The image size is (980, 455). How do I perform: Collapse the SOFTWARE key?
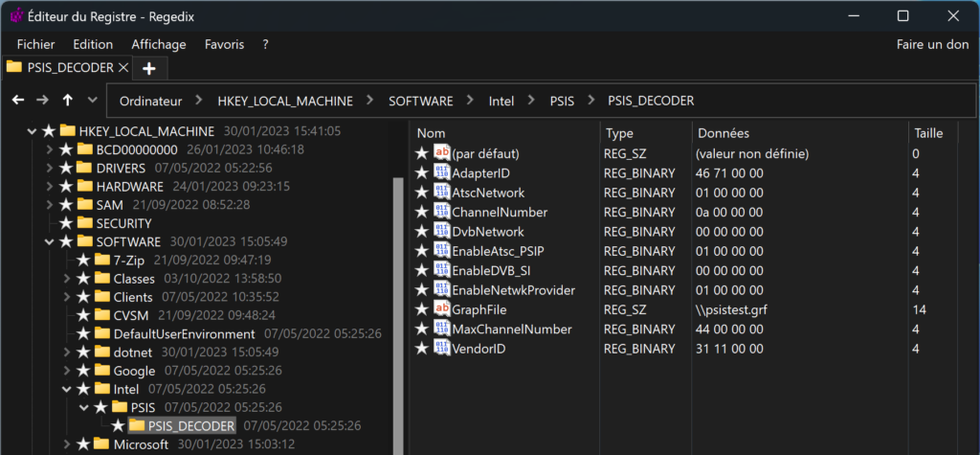[50, 242]
